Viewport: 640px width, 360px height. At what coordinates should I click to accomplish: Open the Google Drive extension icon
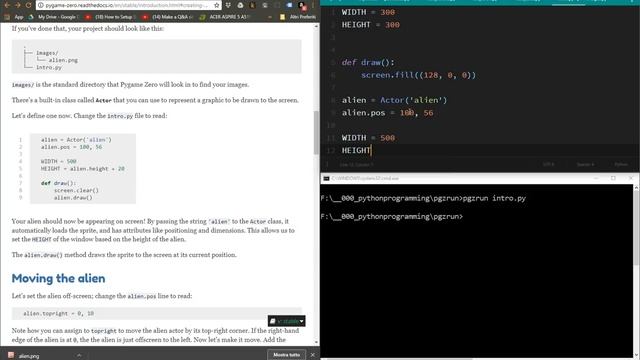pos(240,5)
